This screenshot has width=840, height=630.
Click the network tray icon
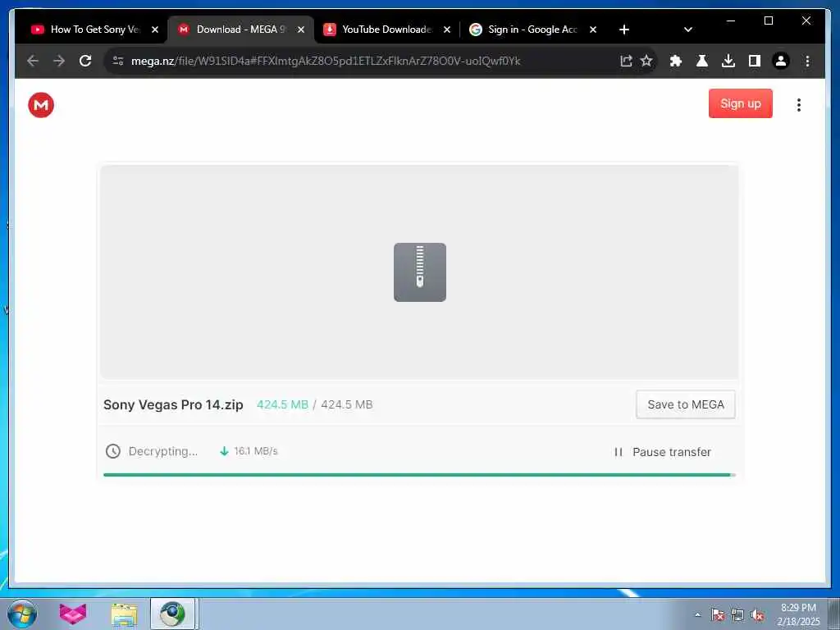tap(737, 614)
